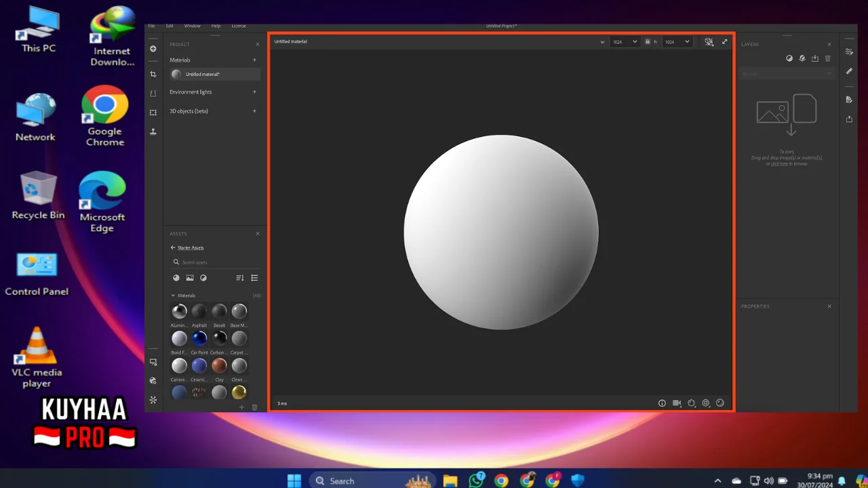This screenshot has width=868, height=488.
Task: Select the dotted rectangle selection tool
Action: coord(153,113)
